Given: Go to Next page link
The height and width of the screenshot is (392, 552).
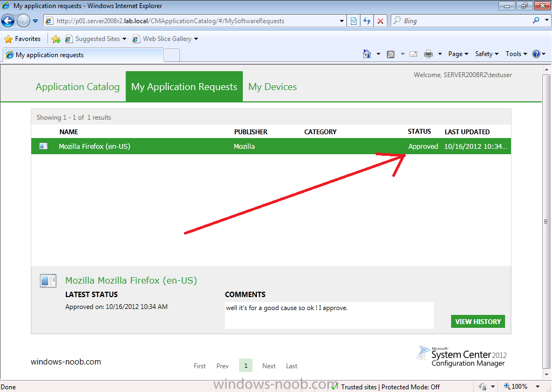Looking at the screenshot, I should pyautogui.click(x=269, y=366).
